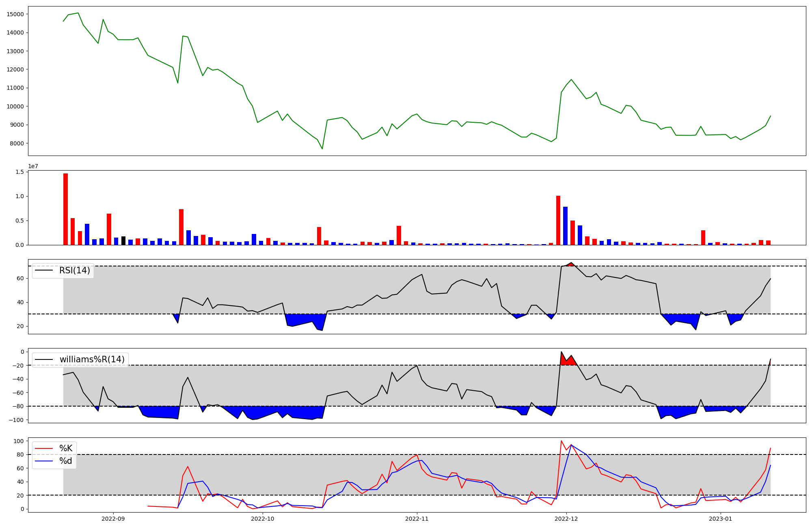Click the single black volume bar
812x528 pixels.
pos(123,240)
